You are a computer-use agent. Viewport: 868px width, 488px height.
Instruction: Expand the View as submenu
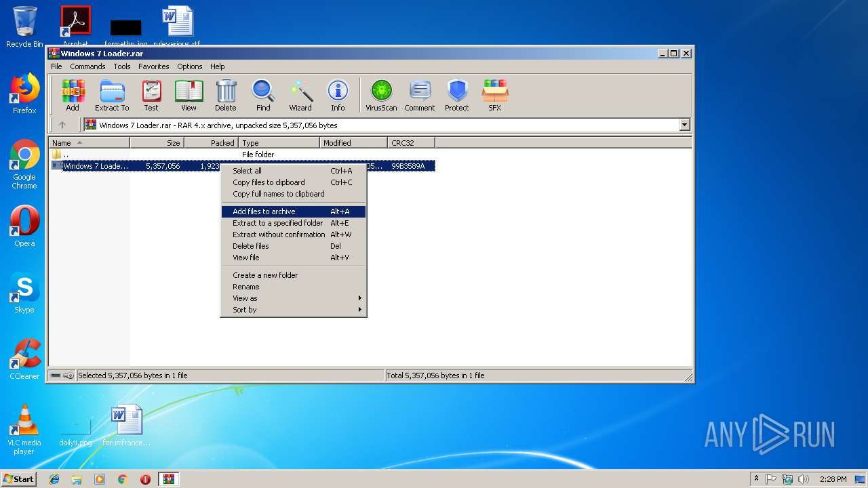coord(294,298)
